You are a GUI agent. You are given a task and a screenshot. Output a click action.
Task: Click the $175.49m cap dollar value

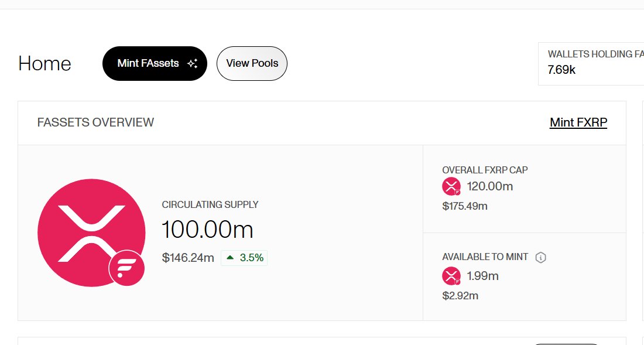(465, 206)
